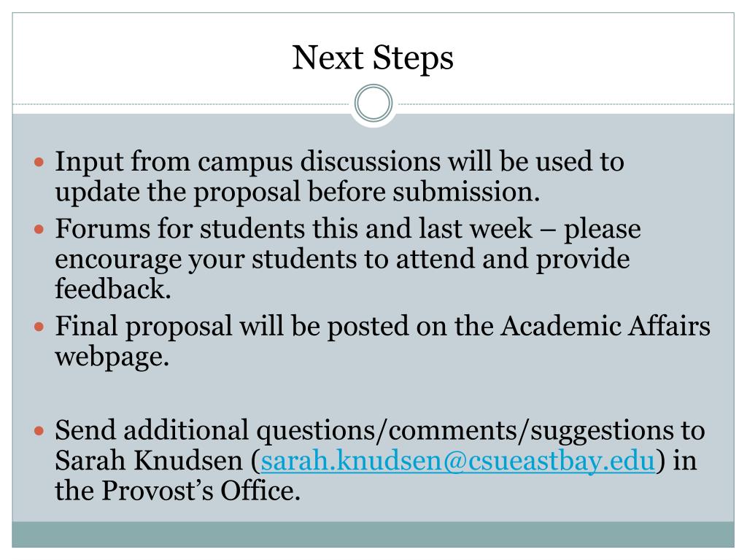Click the text 'encourage your students to attend'
Screen dimensions: 747x560
pyautogui.click(x=264, y=260)
